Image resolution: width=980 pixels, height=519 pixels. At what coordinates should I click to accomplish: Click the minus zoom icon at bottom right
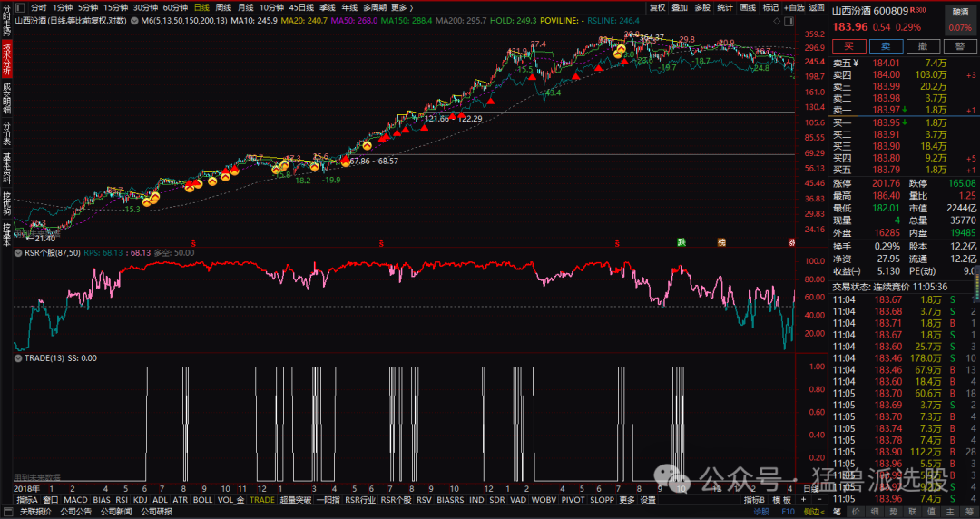coord(818,500)
